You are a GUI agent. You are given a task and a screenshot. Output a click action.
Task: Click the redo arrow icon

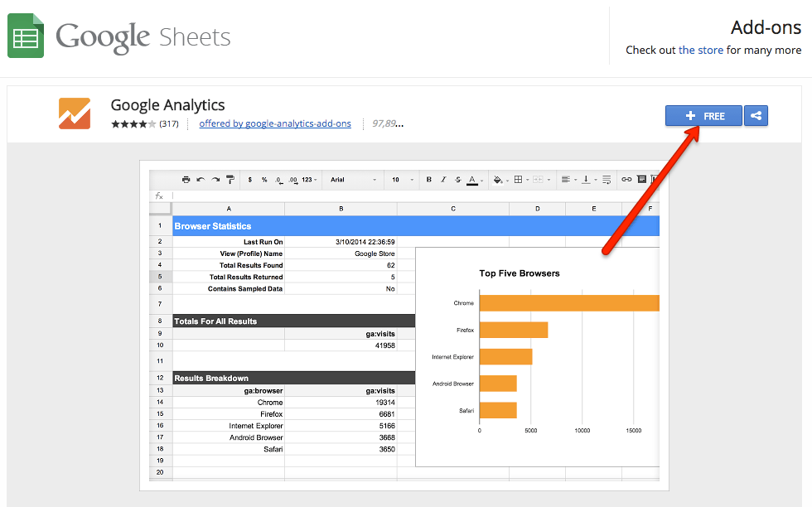click(x=215, y=180)
